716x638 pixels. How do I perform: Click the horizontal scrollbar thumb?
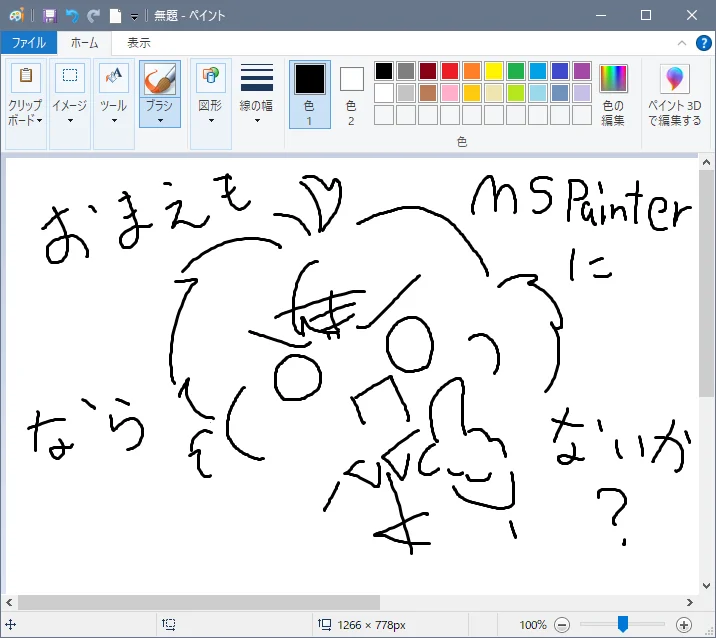point(199,602)
